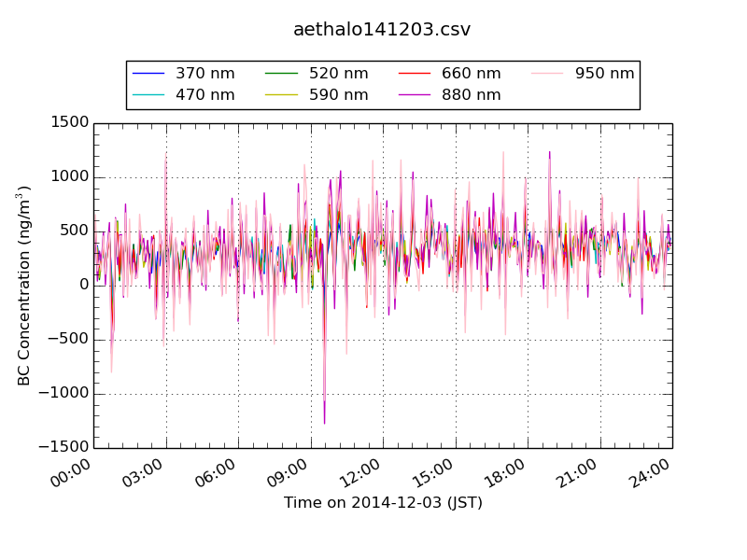Click the magenta 880 nm legend line
The height and width of the screenshot is (560, 747).
[x=415, y=95]
